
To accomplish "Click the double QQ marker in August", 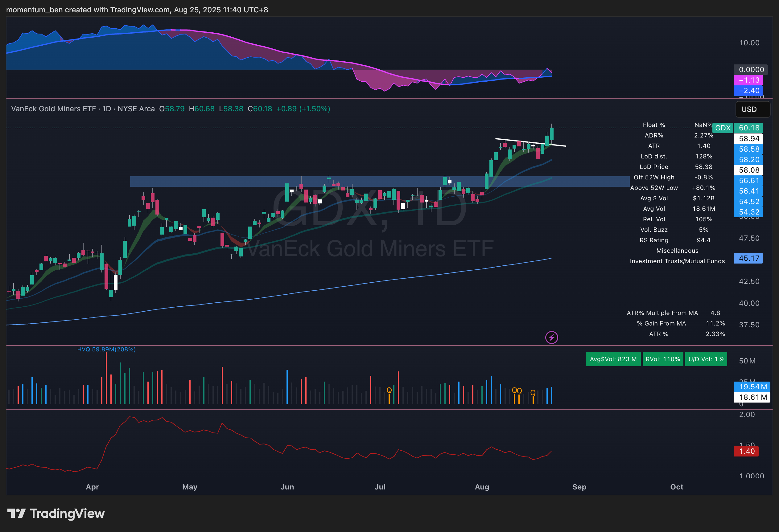I will (517, 391).
